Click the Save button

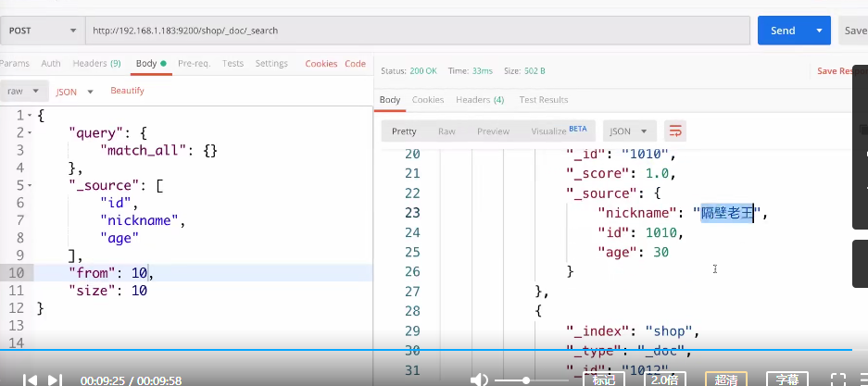853,31
